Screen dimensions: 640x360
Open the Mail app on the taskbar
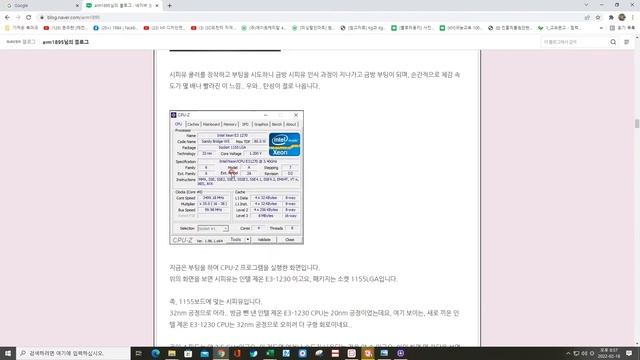[204, 353]
